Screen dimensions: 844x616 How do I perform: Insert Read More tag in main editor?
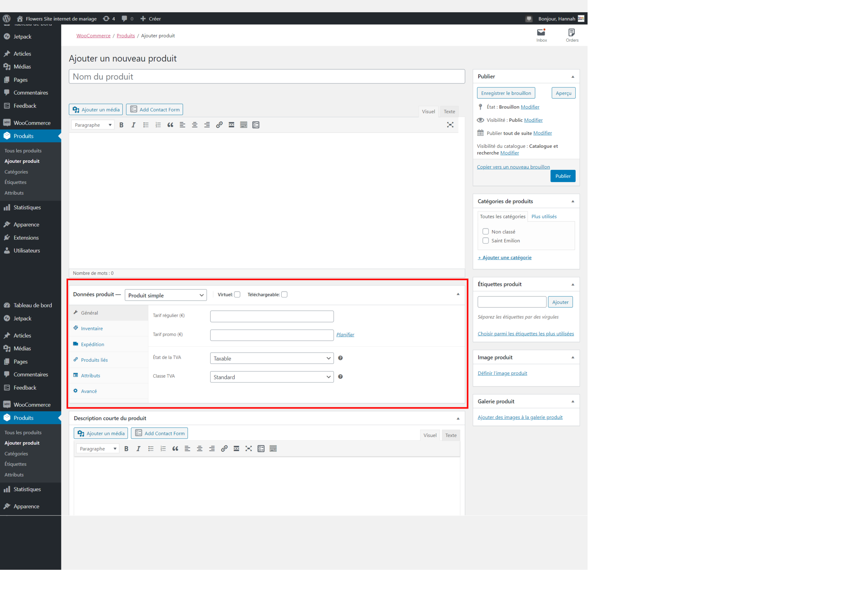click(x=231, y=125)
